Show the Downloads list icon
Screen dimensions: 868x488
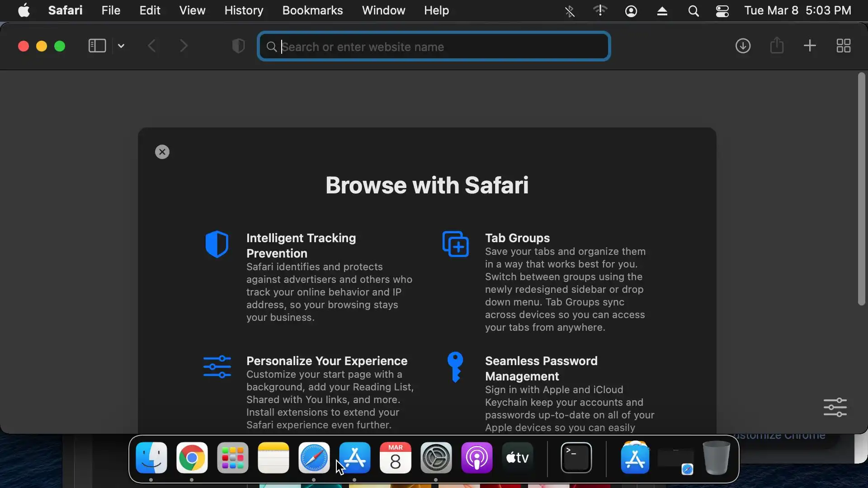pyautogui.click(x=743, y=46)
